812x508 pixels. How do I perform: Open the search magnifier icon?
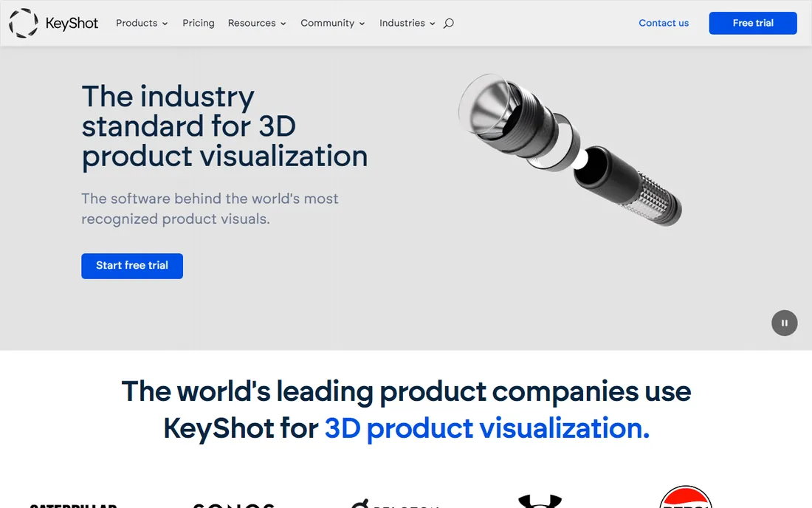[449, 24]
